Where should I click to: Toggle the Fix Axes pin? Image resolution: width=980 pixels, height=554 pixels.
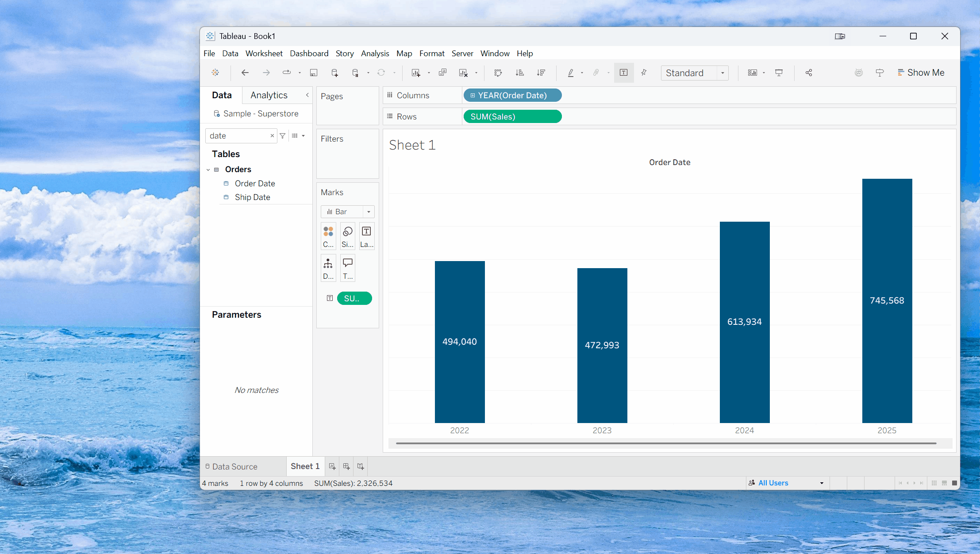[644, 73]
